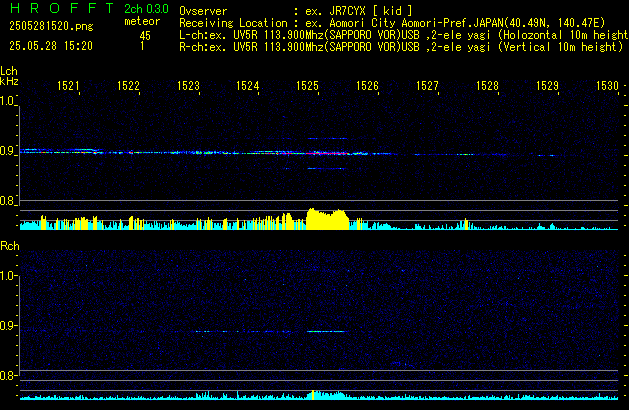Click the 1521 time axis marker
The image size is (629, 410).
click(68, 86)
